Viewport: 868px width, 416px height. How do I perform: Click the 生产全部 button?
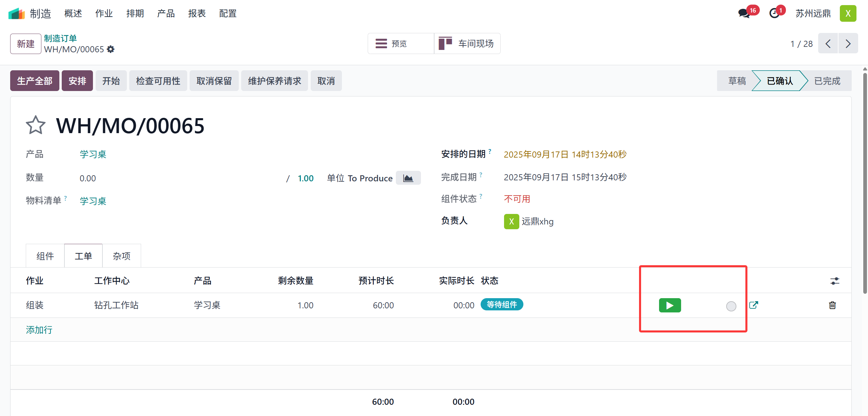(x=35, y=81)
